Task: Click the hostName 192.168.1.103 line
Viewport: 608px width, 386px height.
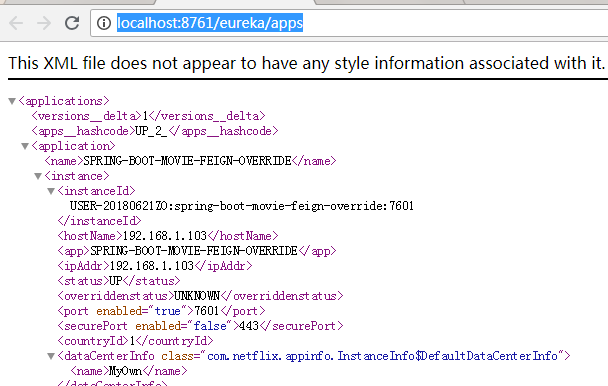Action: point(168,236)
